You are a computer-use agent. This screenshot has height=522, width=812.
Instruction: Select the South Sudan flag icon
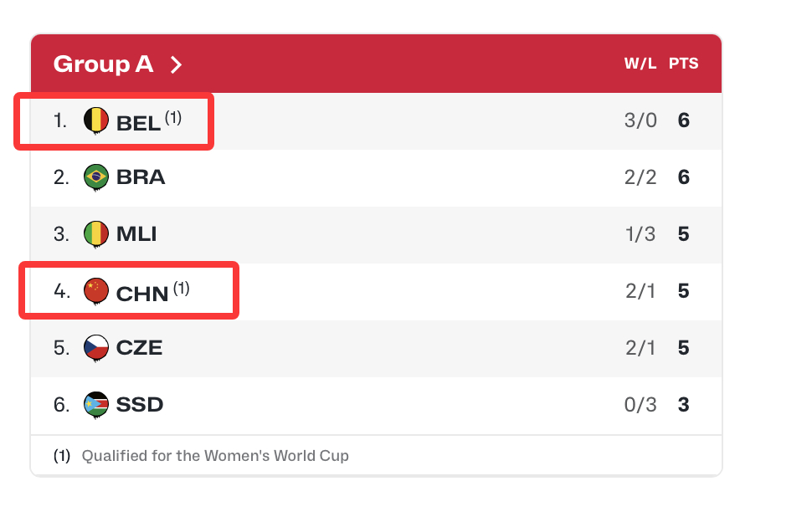pos(96,404)
